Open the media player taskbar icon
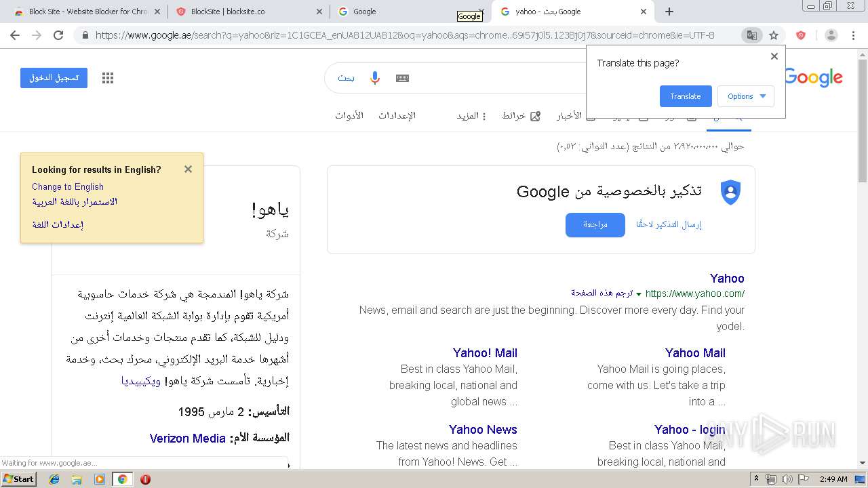The image size is (868, 488). pyautogui.click(x=100, y=479)
